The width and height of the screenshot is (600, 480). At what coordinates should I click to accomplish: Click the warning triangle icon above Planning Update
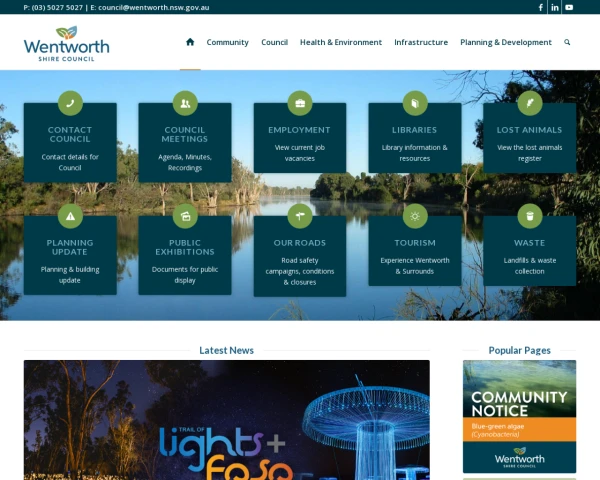[70, 216]
